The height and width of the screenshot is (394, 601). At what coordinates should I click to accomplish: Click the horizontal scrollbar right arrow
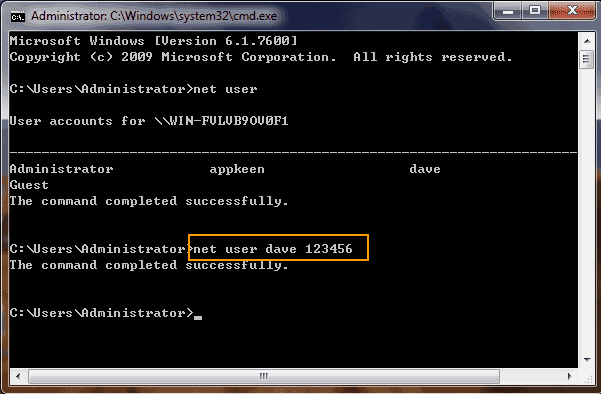tap(570, 376)
